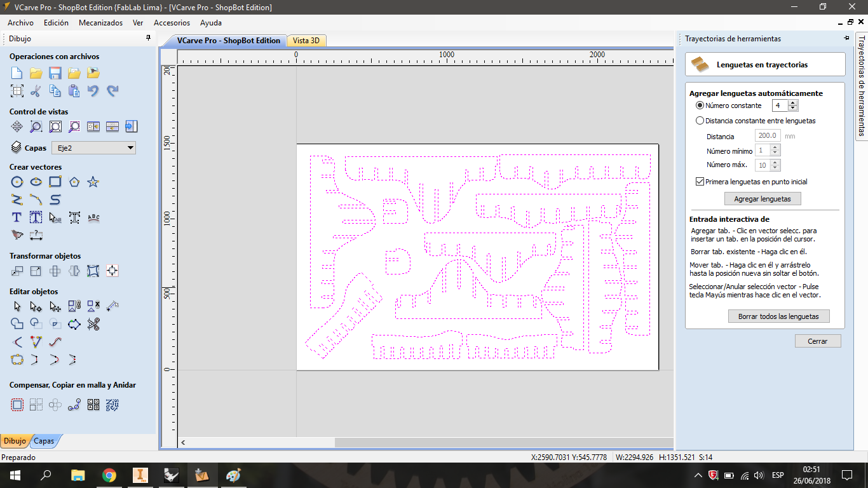Toggle pin on Trayectorias de herramientas panel
Viewport: 868px width, 488px height.
846,39
